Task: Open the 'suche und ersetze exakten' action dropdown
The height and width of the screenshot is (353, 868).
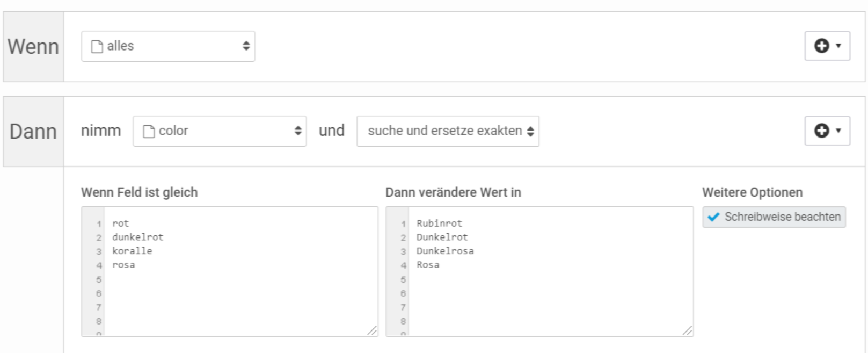Action: (448, 131)
